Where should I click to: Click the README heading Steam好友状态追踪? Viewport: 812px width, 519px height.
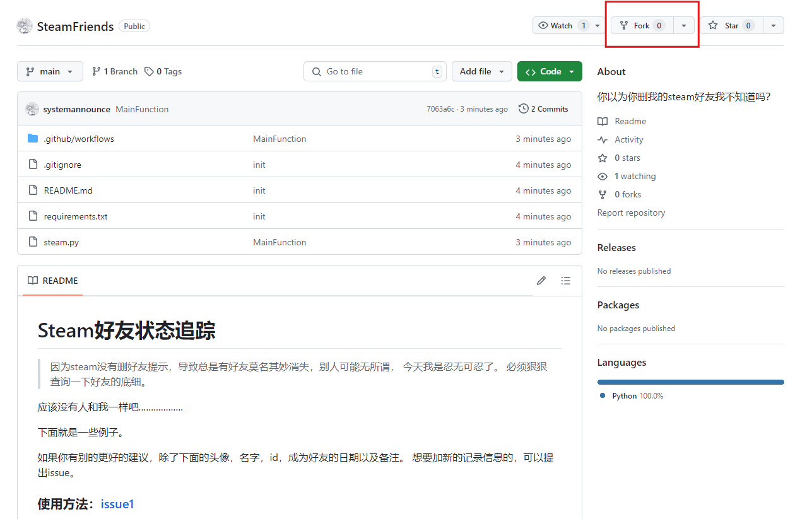127,330
